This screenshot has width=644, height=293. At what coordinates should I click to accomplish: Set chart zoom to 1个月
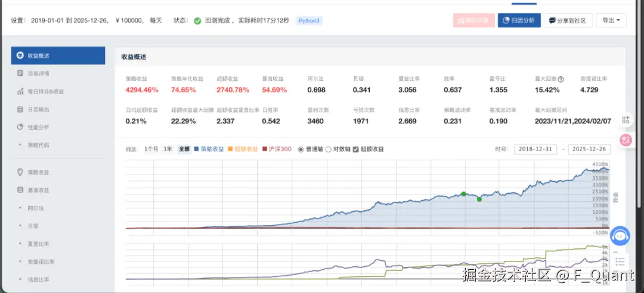(x=151, y=149)
